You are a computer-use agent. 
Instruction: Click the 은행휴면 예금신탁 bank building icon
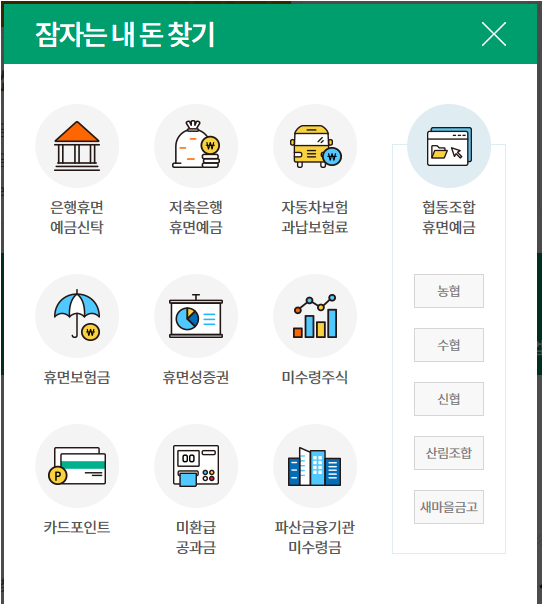click(x=77, y=146)
